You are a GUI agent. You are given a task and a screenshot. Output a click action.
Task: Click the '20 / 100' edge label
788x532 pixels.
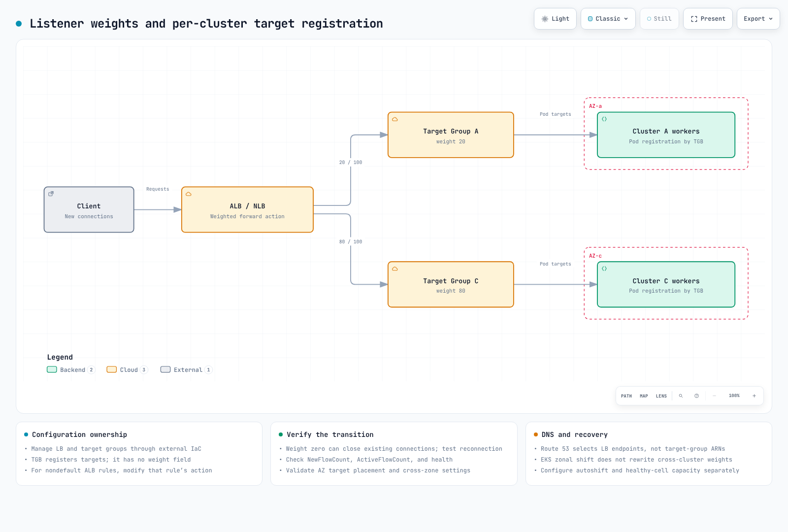click(x=351, y=163)
